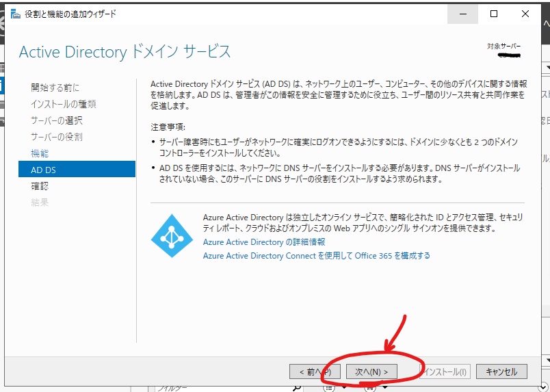Open the Azure AD Connect Office 365 を構成する link
This screenshot has height=392, width=550.
click(x=317, y=255)
